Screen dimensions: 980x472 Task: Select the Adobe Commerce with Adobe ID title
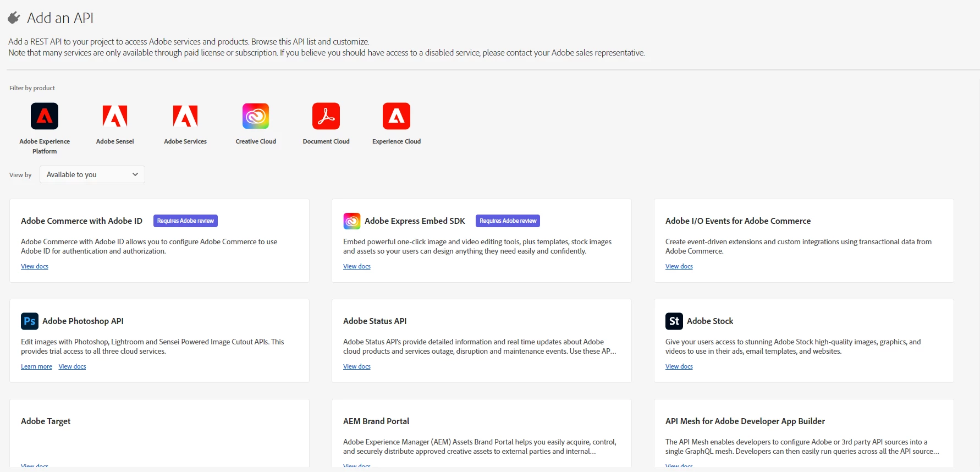click(x=81, y=221)
